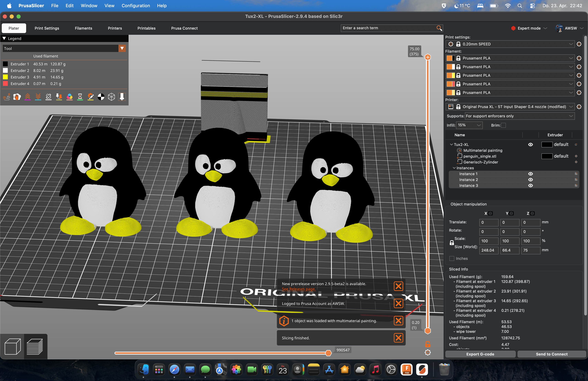The height and width of the screenshot is (381, 588).
Task: Click the Translate X value field
Action: 489,223
